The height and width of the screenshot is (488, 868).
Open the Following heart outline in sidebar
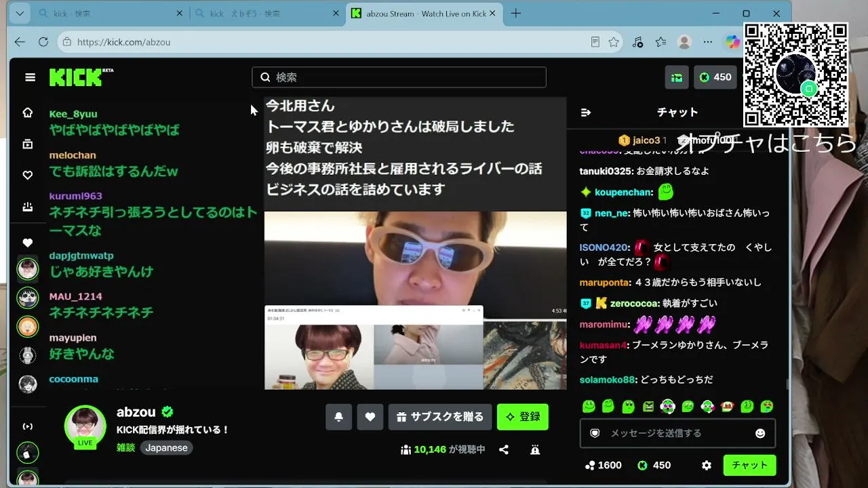[x=28, y=175]
